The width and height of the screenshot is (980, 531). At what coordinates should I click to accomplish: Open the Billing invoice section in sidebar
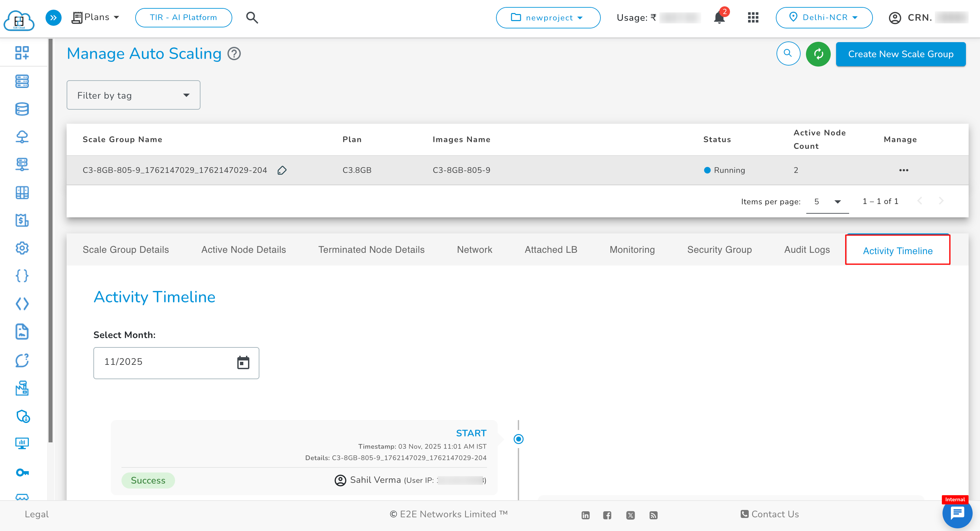[22, 220]
